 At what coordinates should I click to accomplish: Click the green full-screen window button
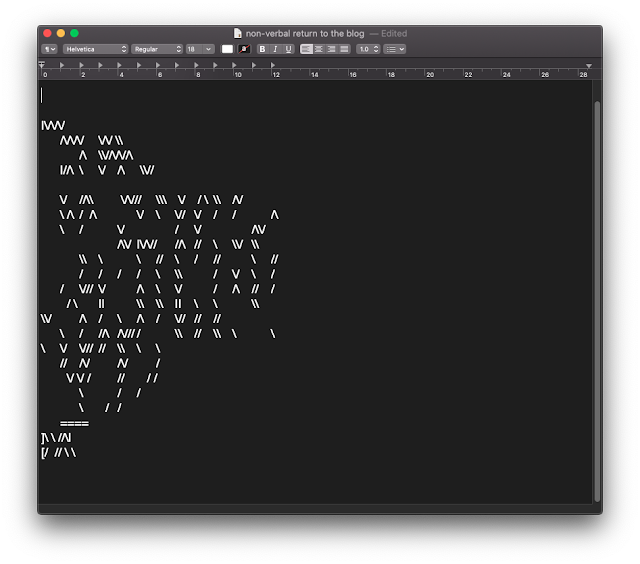pyautogui.click(x=74, y=33)
